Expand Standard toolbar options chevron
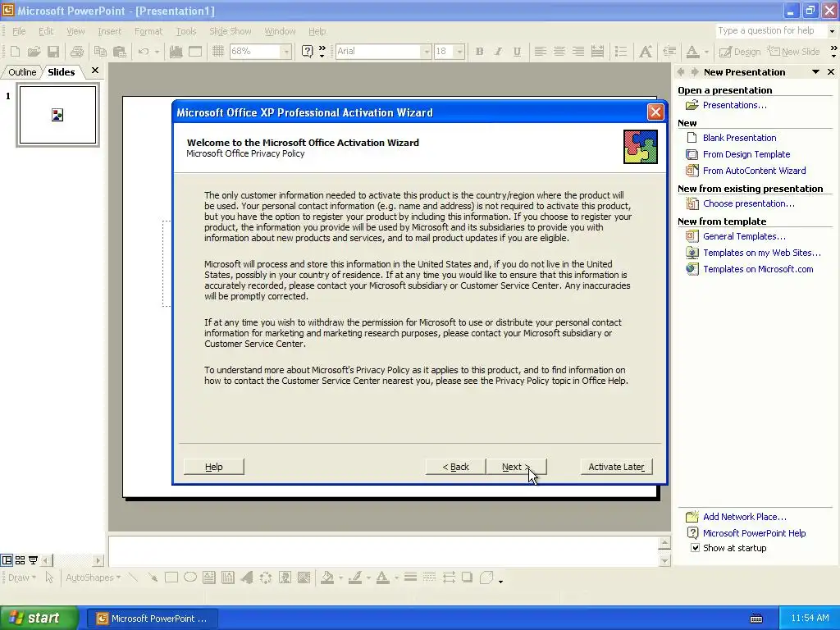This screenshot has height=630, width=840. click(x=322, y=52)
